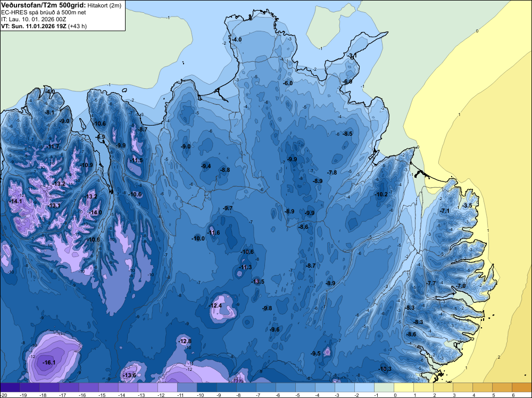
Task: Click the -13.6 temperature label
Action: pos(130,375)
